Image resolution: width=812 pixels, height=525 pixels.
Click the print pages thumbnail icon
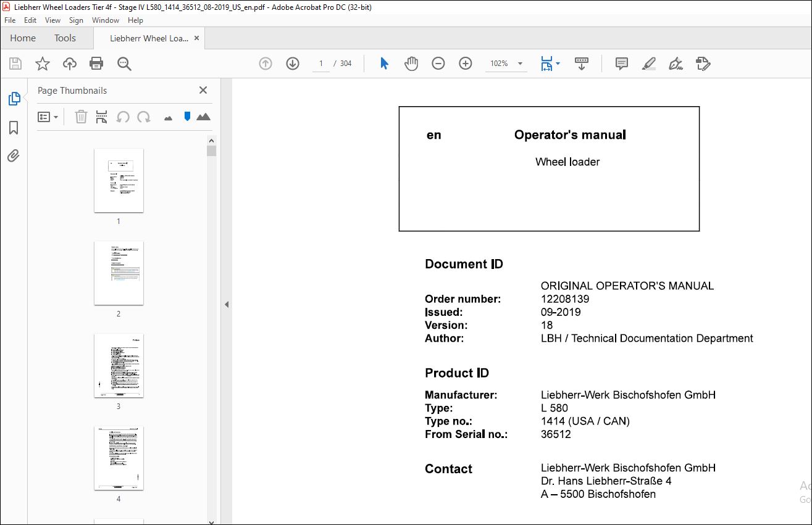pos(102,117)
